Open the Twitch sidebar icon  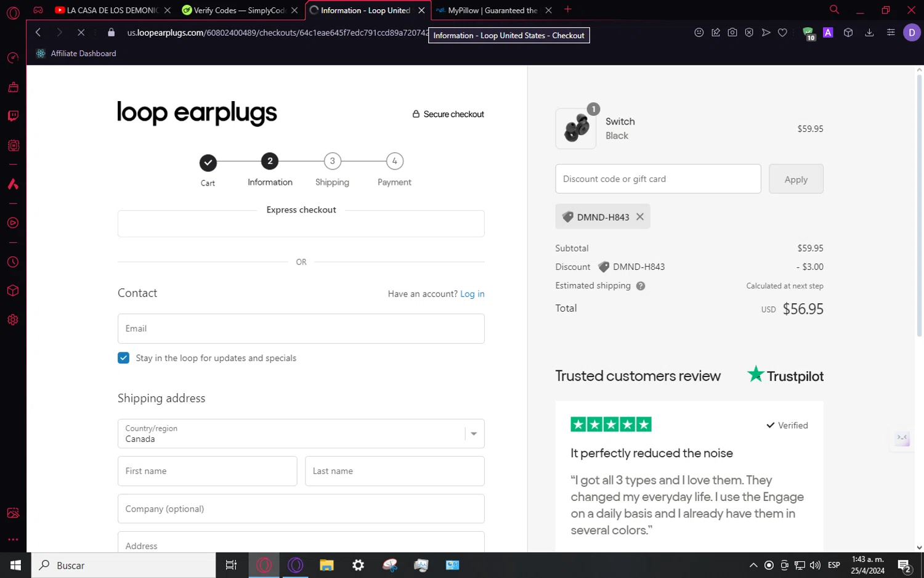[x=13, y=116]
